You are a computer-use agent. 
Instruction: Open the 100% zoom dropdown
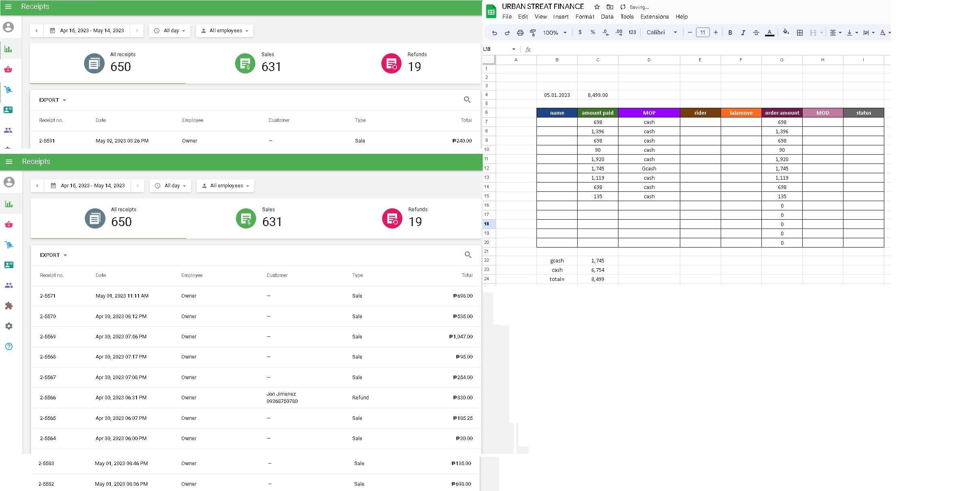[x=555, y=33]
